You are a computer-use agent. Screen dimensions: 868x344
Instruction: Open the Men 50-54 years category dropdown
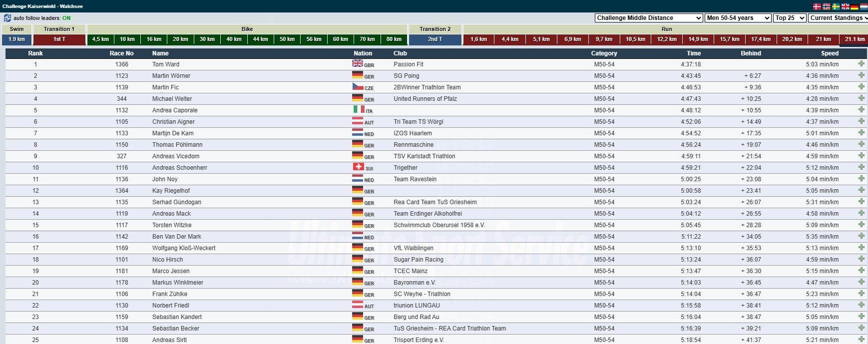(738, 18)
